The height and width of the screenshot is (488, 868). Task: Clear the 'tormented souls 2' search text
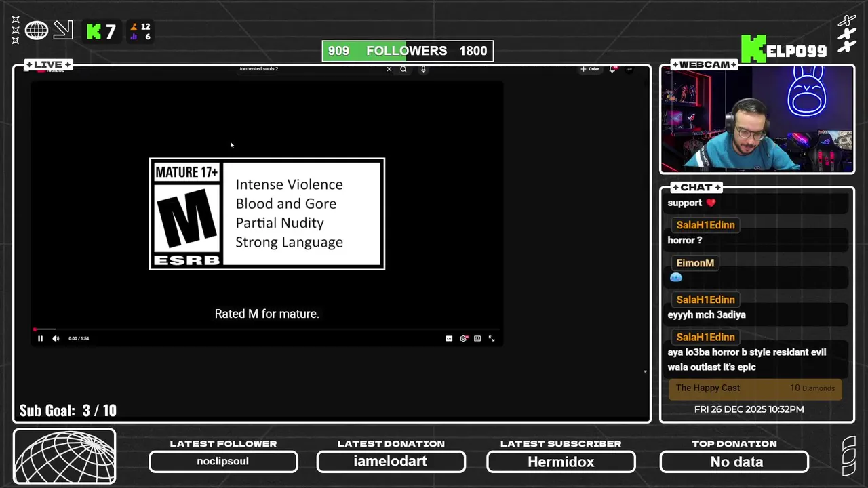389,69
